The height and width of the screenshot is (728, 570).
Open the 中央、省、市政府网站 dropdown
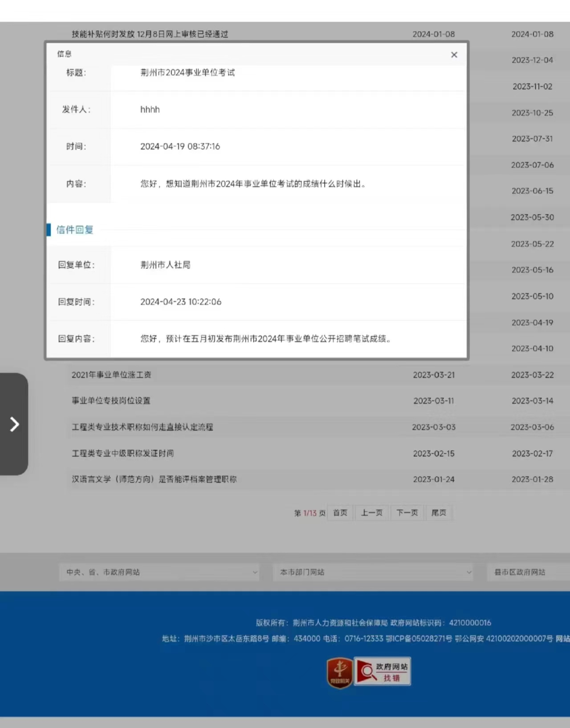pyautogui.click(x=158, y=572)
